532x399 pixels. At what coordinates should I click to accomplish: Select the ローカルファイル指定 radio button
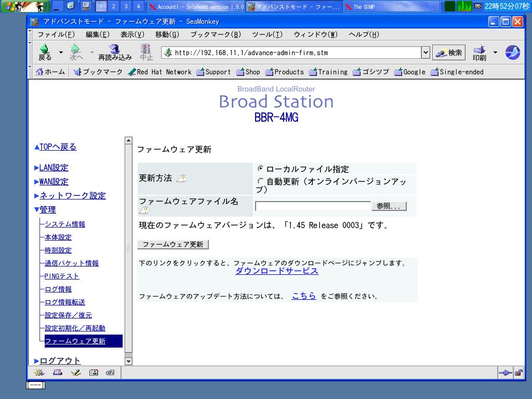point(261,168)
